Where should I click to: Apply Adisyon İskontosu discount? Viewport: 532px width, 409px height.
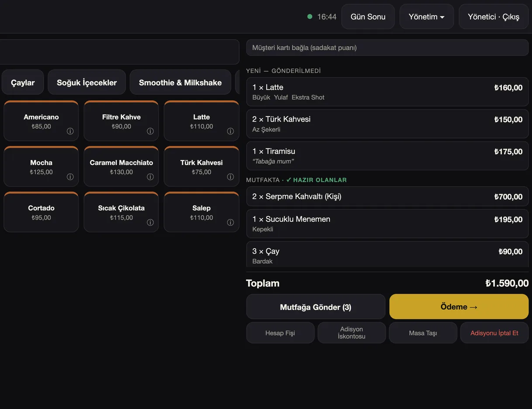point(352,333)
